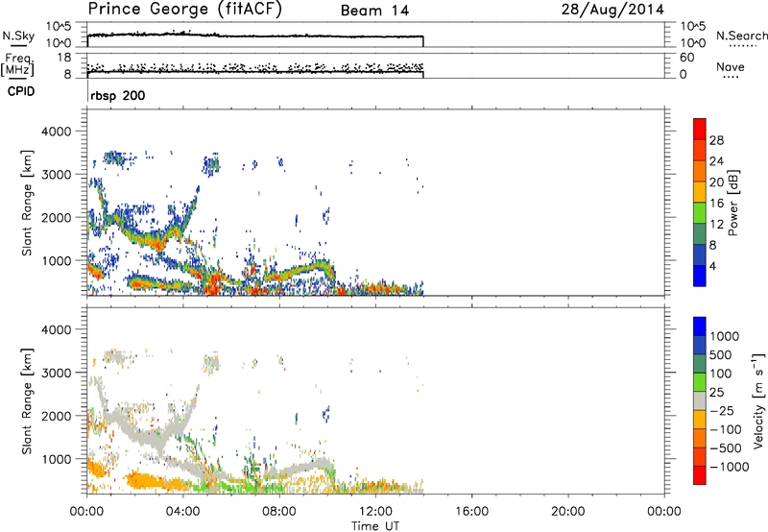Image resolution: width=768 pixels, height=532 pixels.
Task: Select the "12:00" time tick label
Action: tap(375, 512)
